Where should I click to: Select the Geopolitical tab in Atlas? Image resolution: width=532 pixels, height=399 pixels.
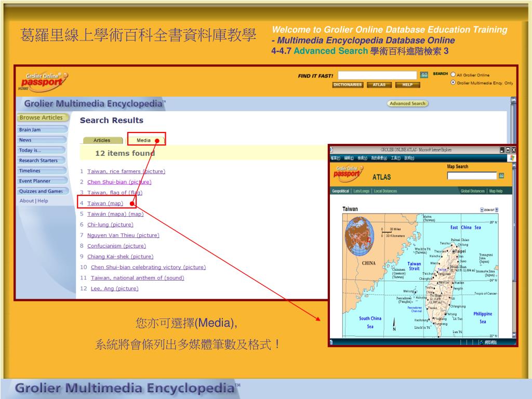click(x=340, y=191)
